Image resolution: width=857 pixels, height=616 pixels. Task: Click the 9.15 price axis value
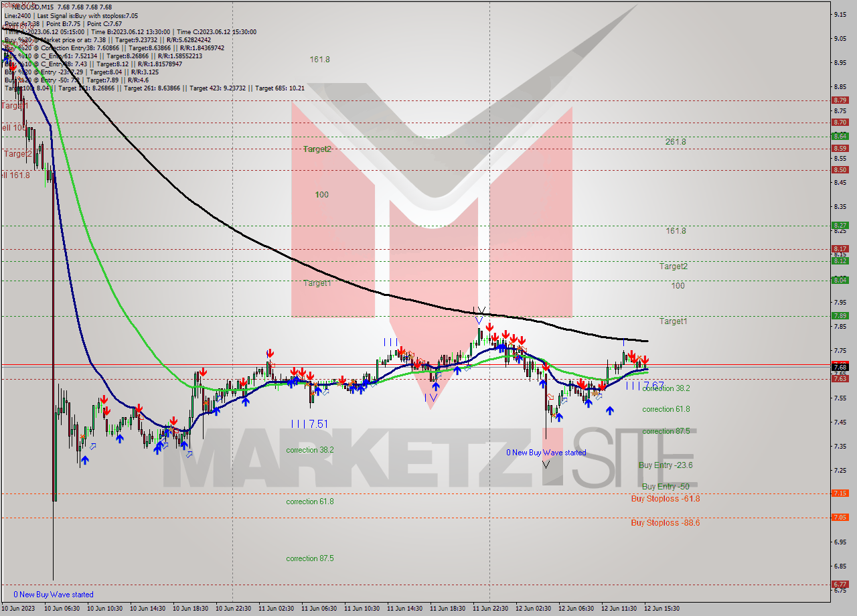coord(840,13)
